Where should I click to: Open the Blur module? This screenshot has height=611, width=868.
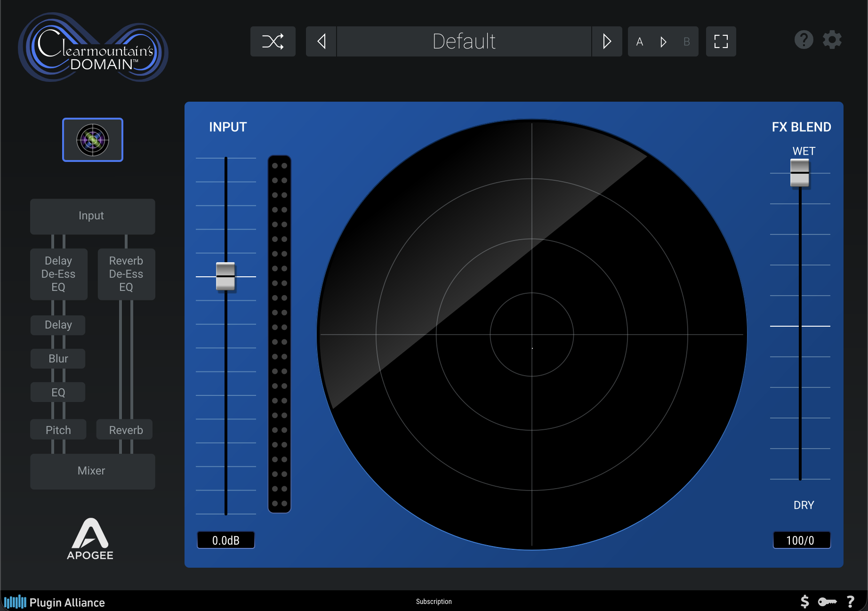[58, 359]
